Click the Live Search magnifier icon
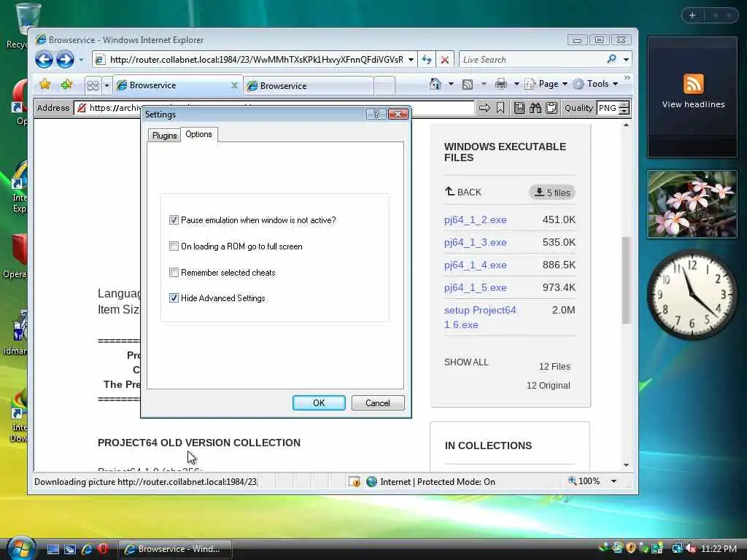Screen dimensions: 747x560 click(x=612, y=59)
